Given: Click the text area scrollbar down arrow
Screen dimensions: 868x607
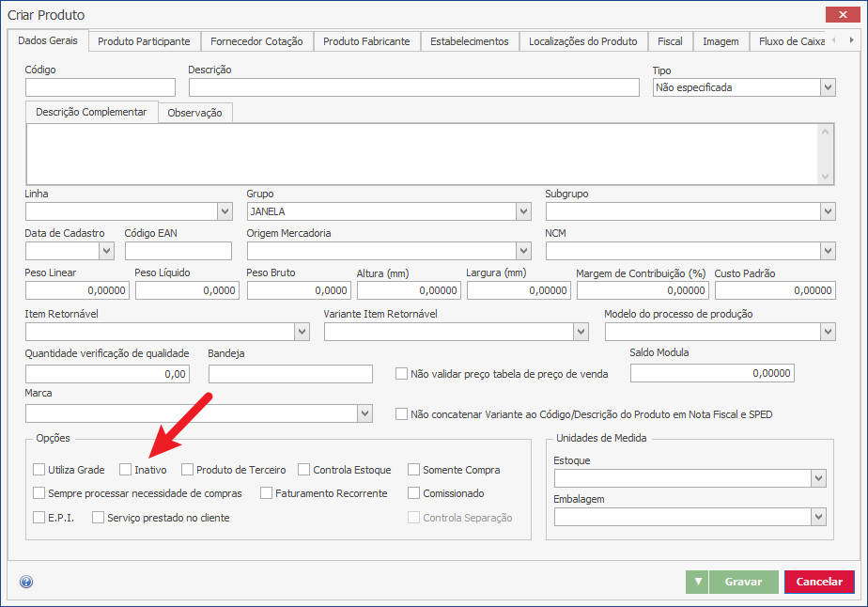Looking at the screenshot, I should (825, 177).
